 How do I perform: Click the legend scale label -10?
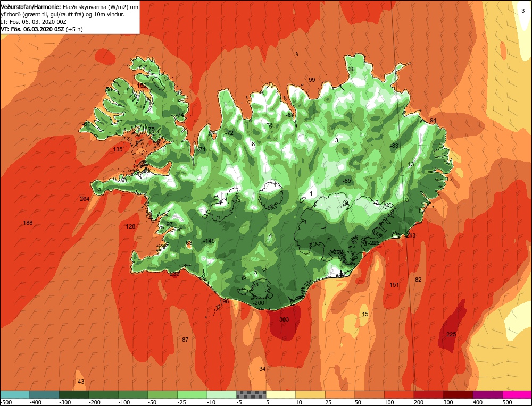(x=211, y=402)
